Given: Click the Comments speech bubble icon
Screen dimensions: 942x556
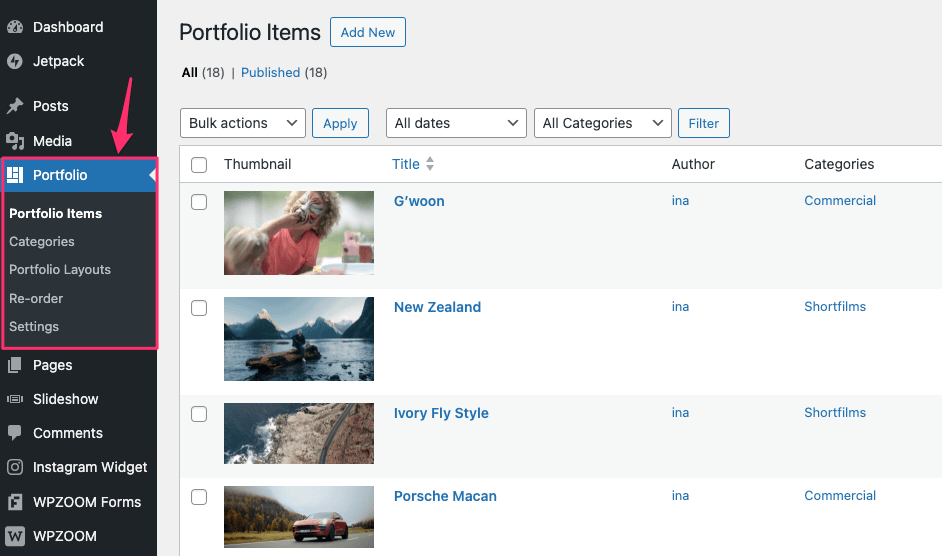Looking at the screenshot, I should coord(15,433).
